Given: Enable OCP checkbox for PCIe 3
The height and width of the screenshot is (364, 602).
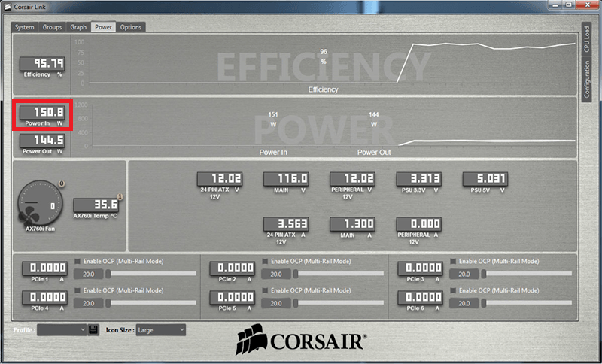Looking at the screenshot, I should [x=453, y=261].
